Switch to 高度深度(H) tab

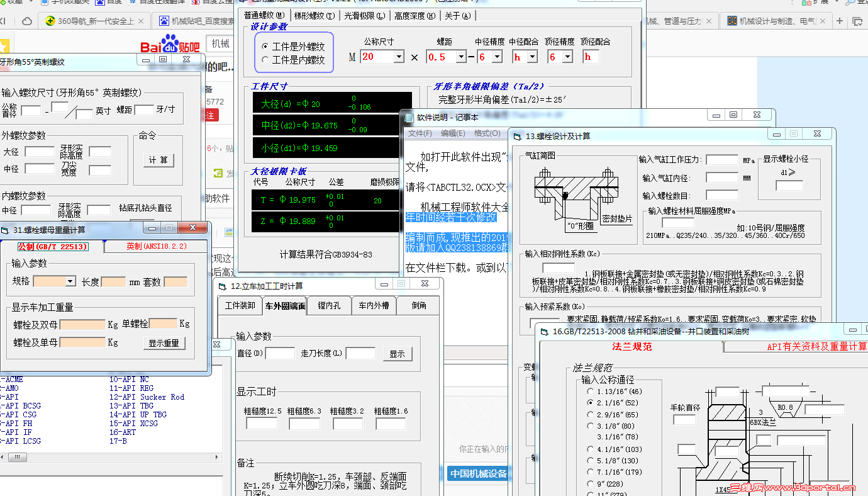pos(415,16)
